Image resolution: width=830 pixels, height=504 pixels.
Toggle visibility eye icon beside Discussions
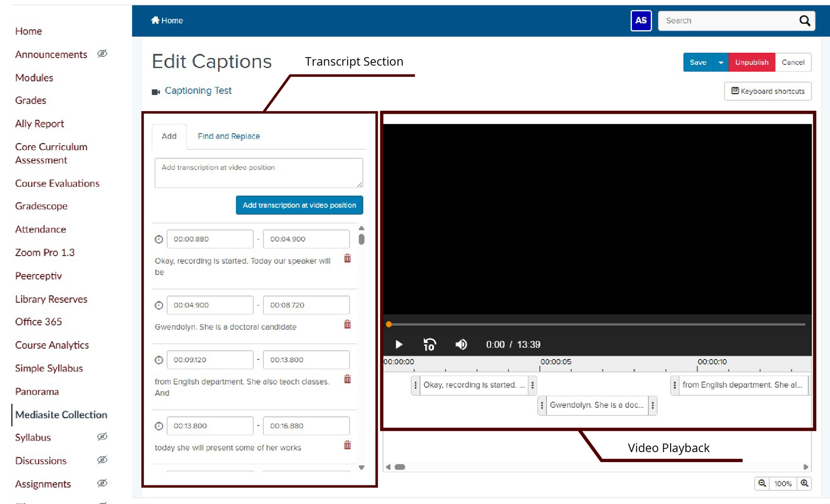click(x=102, y=460)
